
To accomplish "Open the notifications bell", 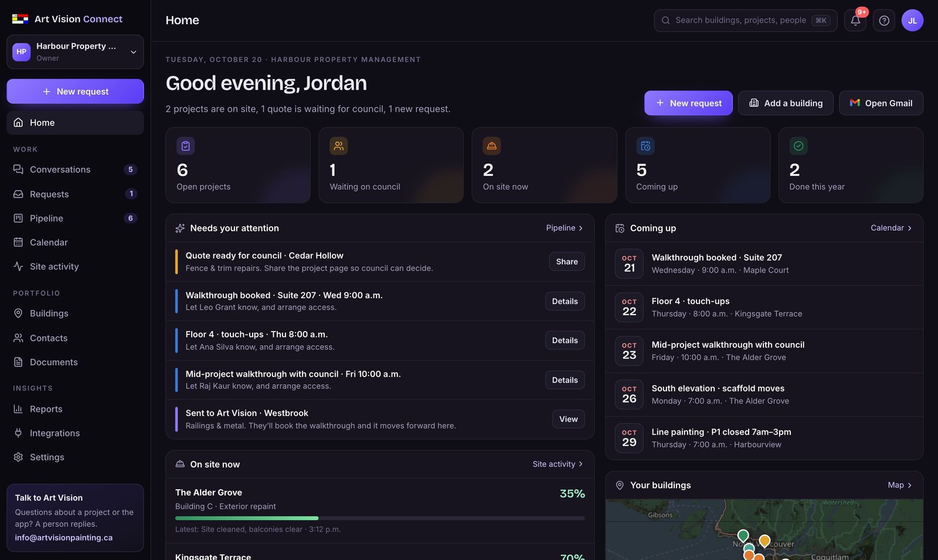I will [x=855, y=21].
